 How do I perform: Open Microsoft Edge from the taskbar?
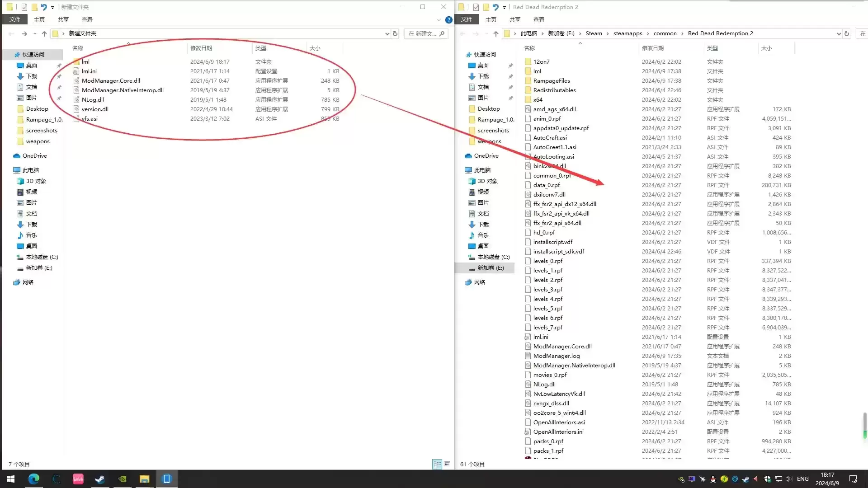click(x=34, y=479)
